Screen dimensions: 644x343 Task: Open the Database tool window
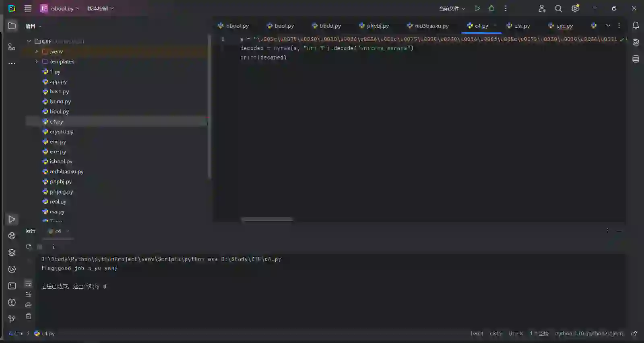click(636, 59)
